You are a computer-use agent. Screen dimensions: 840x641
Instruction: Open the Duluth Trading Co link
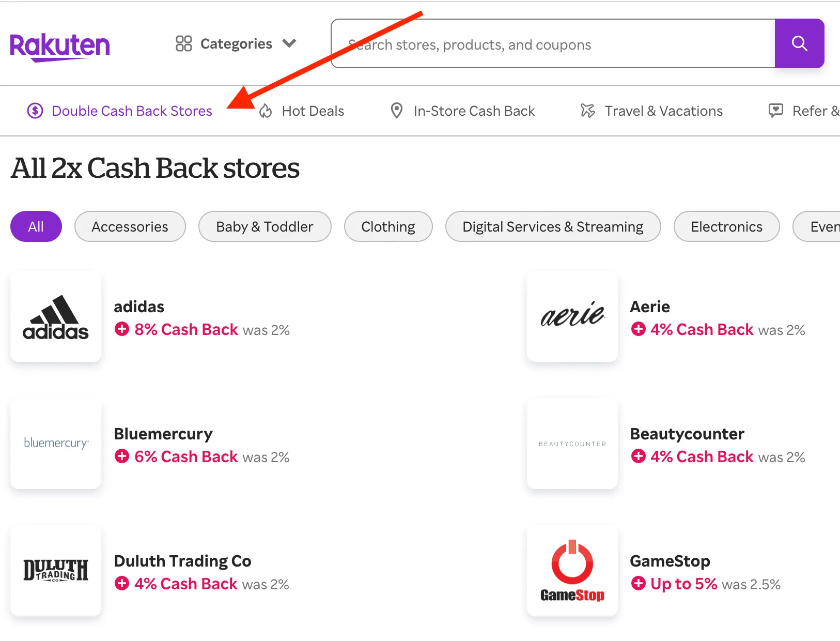click(x=182, y=561)
